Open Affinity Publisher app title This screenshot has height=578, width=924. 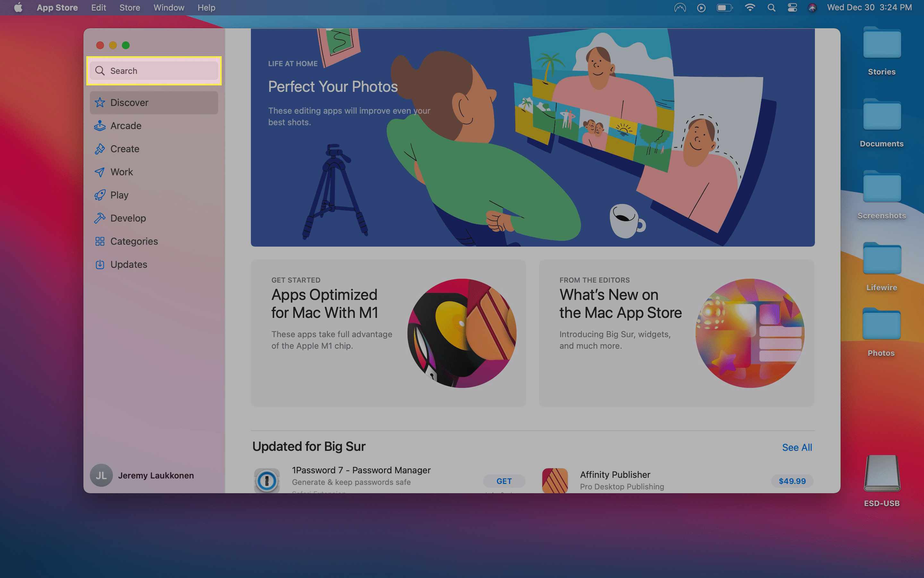click(x=615, y=474)
